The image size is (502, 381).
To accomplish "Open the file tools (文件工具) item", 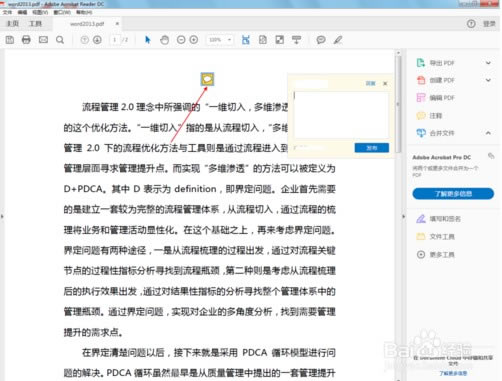I will 436,237.
